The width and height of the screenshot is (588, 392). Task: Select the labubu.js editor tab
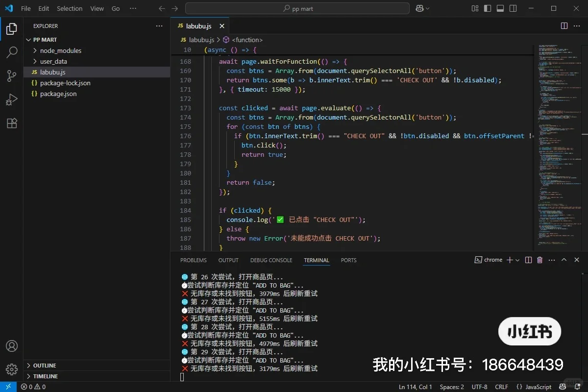click(200, 26)
